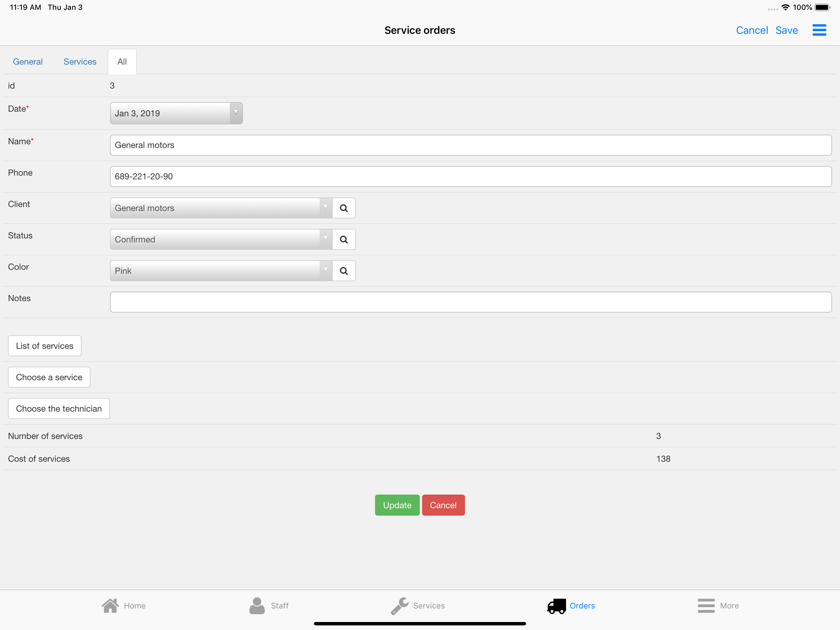
Task: Expand the Date dropdown showing Jan 3, 2019
Action: [235, 113]
